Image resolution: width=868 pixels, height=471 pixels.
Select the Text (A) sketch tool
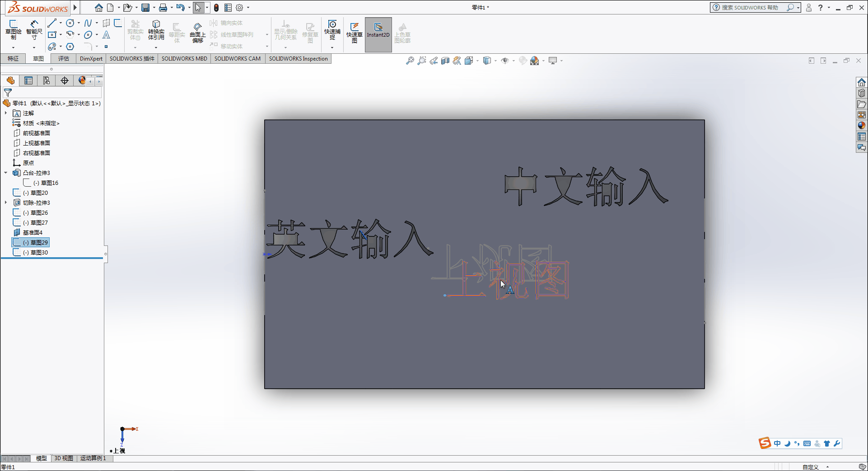[x=106, y=34]
